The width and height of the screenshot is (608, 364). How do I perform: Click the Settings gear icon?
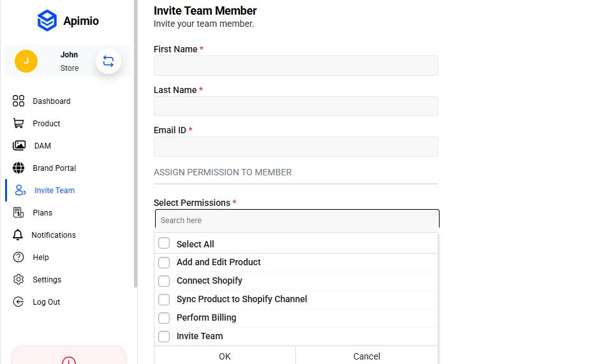[19, 280]
